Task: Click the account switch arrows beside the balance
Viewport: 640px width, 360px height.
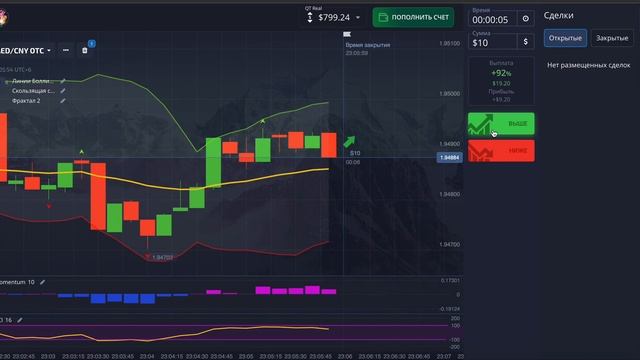Action: 310,18
